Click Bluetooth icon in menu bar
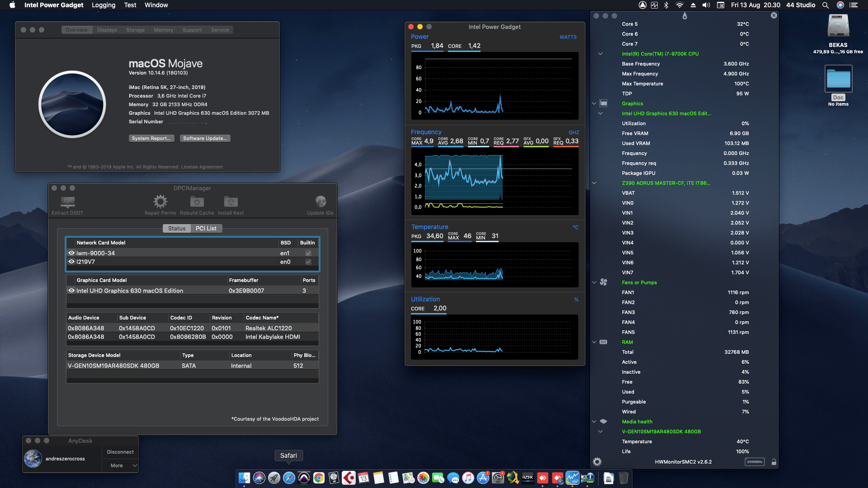The image size is (868, 488). (x=666, y=5)
